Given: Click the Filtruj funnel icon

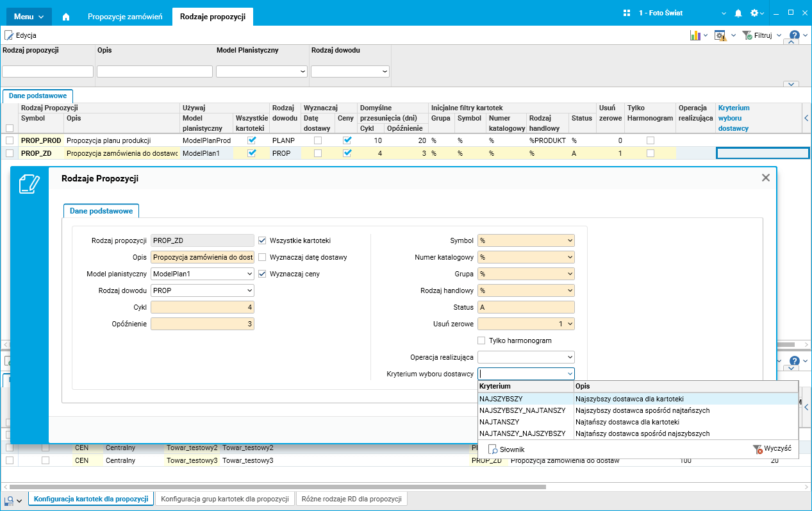Looking at the screenshot, I should 747,35.
